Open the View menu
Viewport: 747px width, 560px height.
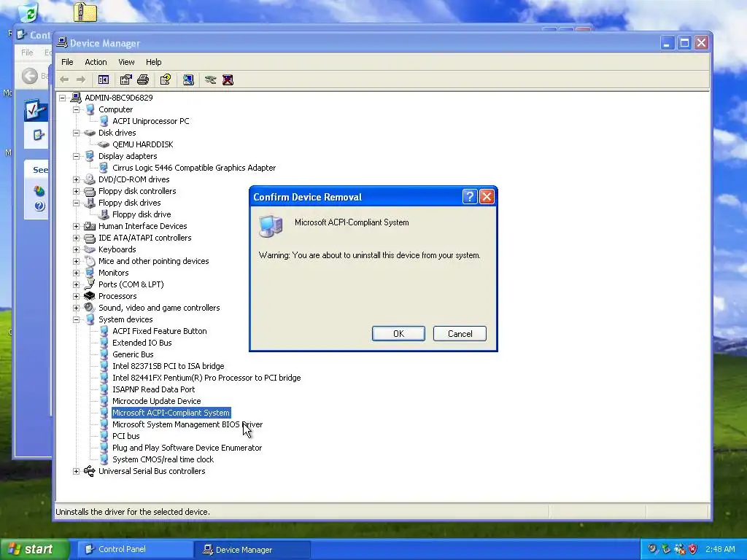click(x=126, y=62)
